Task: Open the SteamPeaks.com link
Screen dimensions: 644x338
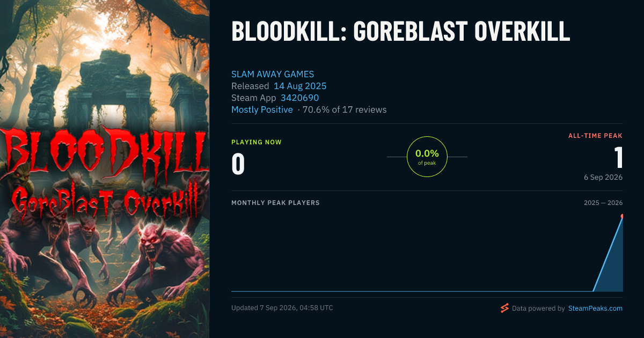Action: pos(595,308)
